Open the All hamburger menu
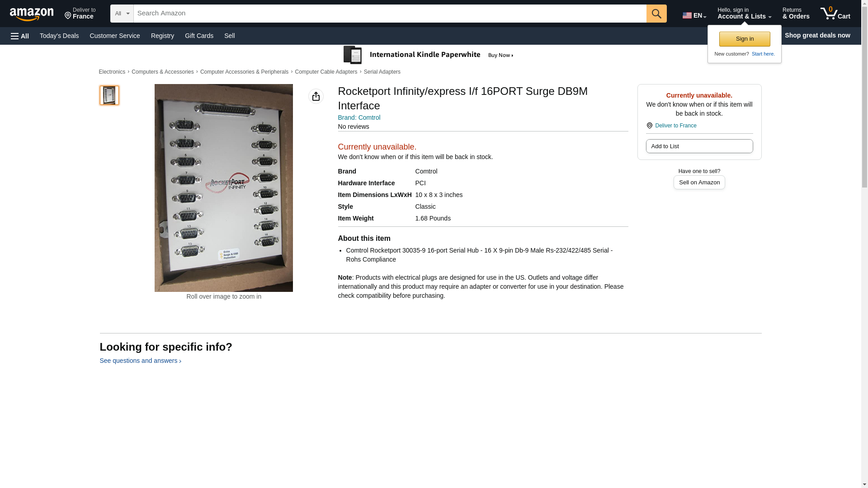The height and width of the screenshot is (488, 868). pos(20,36)
